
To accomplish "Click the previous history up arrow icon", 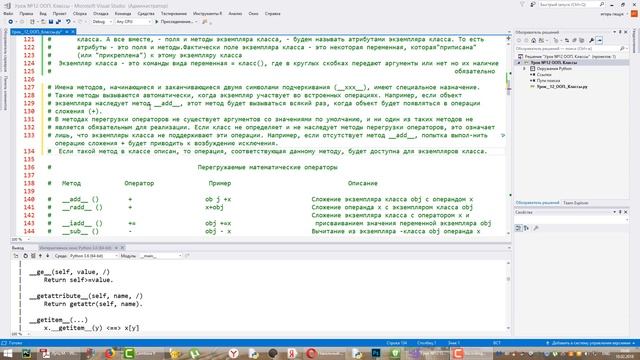I will pos(40,256).
